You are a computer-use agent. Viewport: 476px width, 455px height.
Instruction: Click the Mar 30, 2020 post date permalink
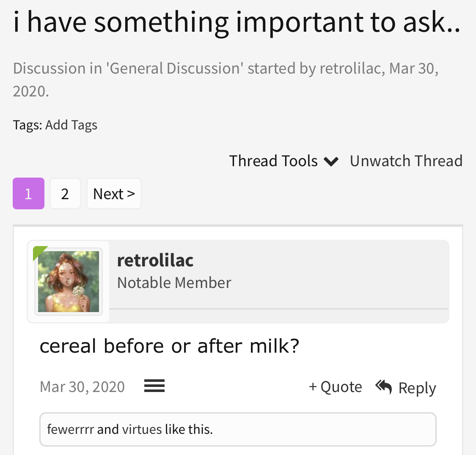(82, 387)
